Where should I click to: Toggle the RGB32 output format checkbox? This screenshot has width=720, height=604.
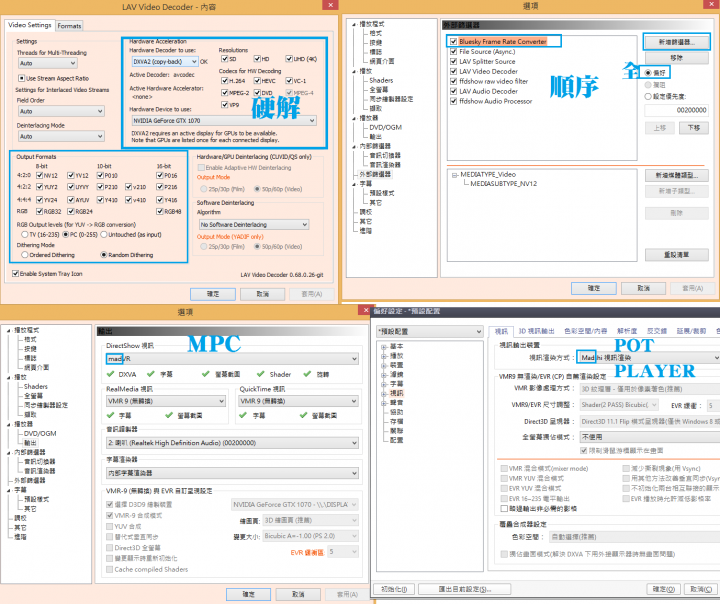click(39, 211)
